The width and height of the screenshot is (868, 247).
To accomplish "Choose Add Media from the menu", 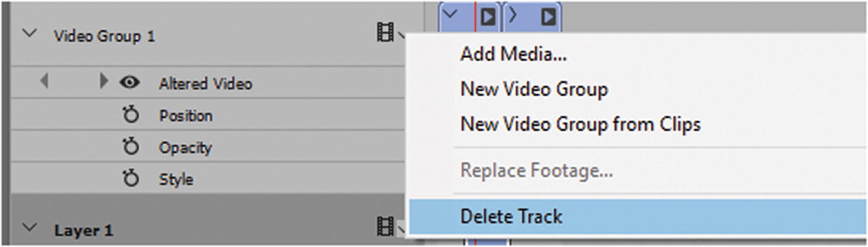I will click(x=513, y=55).
